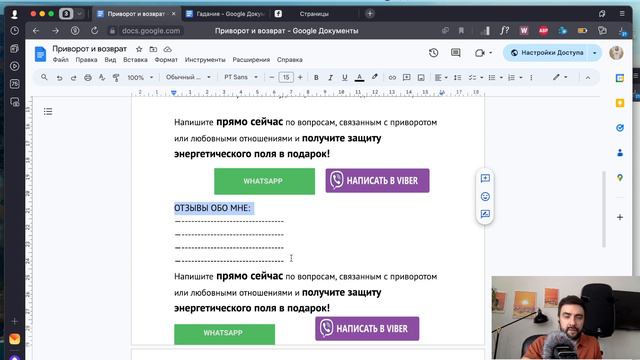Insert an image from the toolbar
Image resolution: width=640 pixels, height=360 pixels.
click(421, 78)
